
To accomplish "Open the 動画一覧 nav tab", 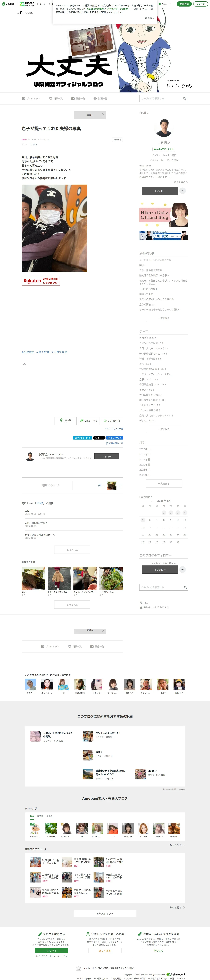I will click(x=100, y=98).
